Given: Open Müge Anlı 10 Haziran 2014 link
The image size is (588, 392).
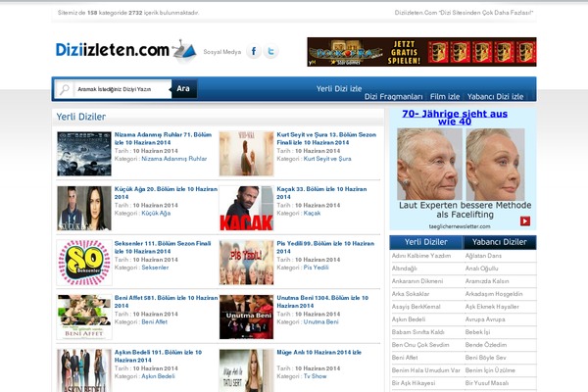Looking at the screenshot, I should pyautogui.click(x=319, y=352).
